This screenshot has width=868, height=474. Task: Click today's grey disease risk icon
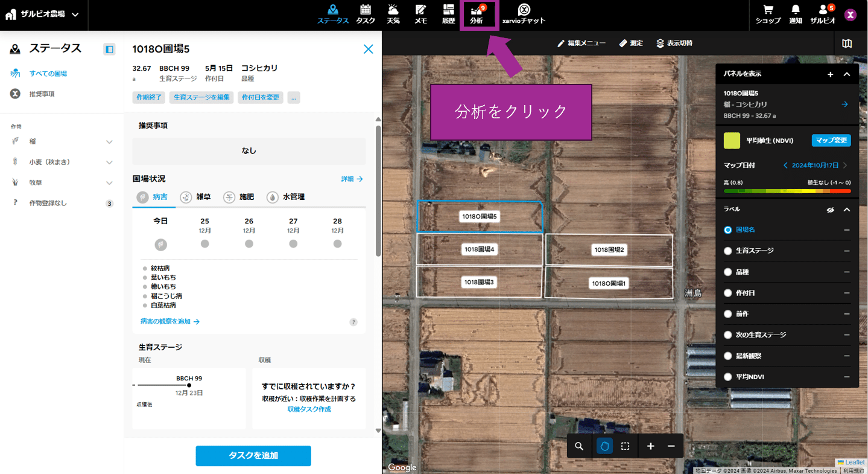point(160,245)
